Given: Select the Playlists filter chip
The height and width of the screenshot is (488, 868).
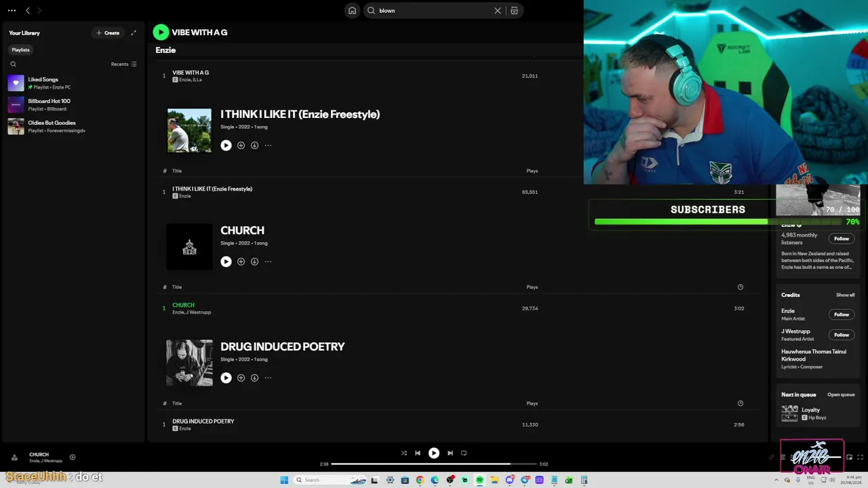Looking at the screenshot, I should pyautogui.click(x=20, y=49).
